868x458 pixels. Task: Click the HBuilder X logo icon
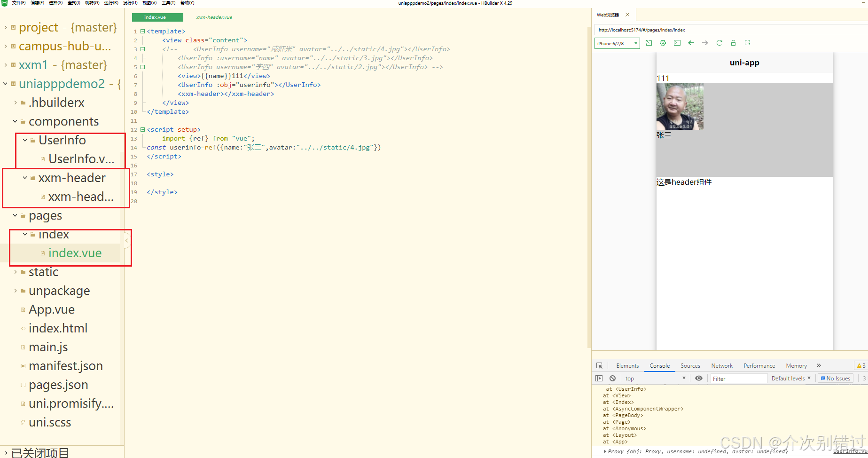[4, 3]
